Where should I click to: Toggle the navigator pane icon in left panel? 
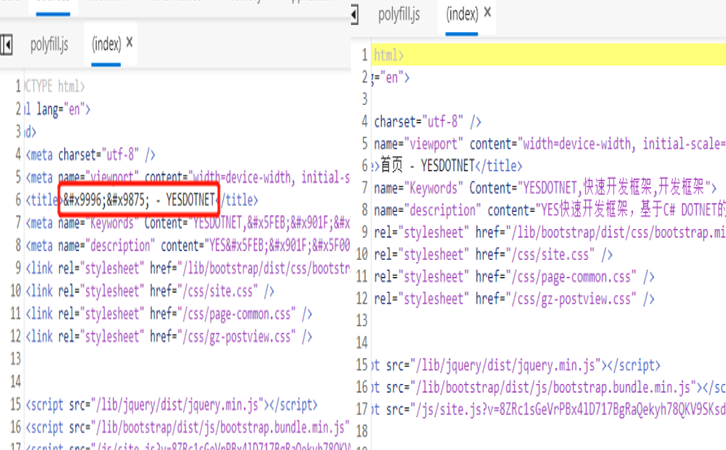coord(6,45)
